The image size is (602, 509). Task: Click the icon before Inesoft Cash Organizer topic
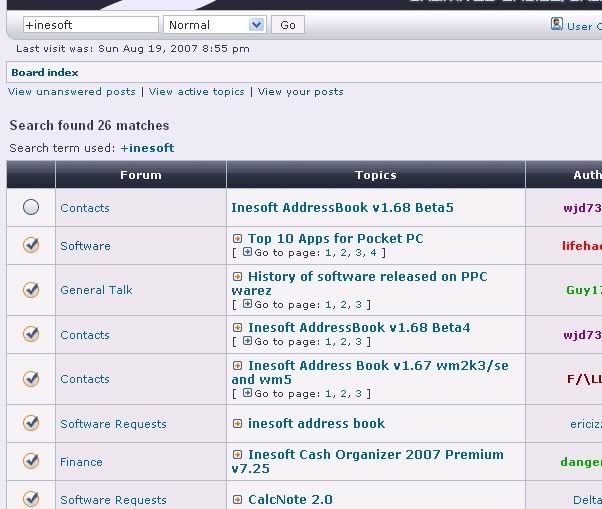click(x=238, y=455)
